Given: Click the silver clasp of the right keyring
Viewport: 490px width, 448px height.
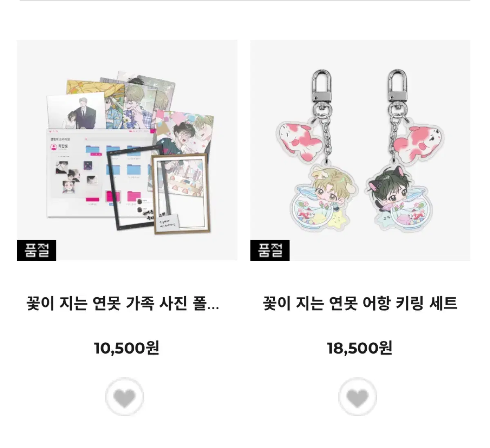Looking at the screenshot, I should coord(397,87).
